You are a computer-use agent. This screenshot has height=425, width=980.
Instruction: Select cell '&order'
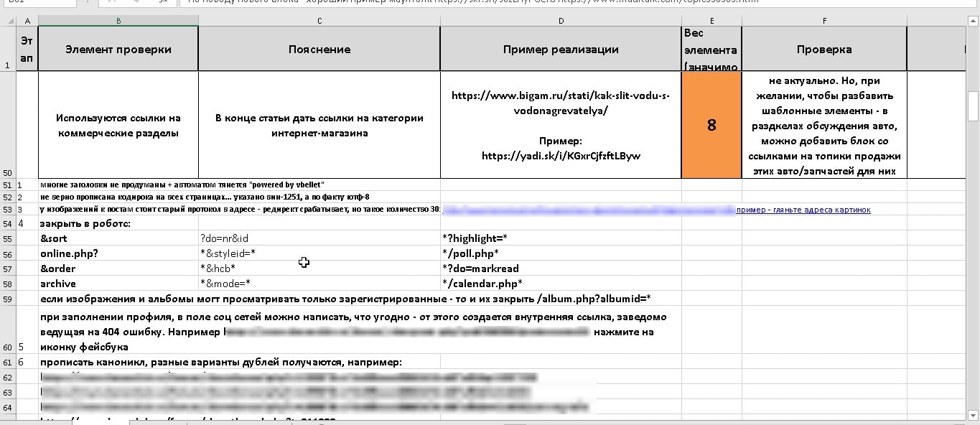point(118,268)
